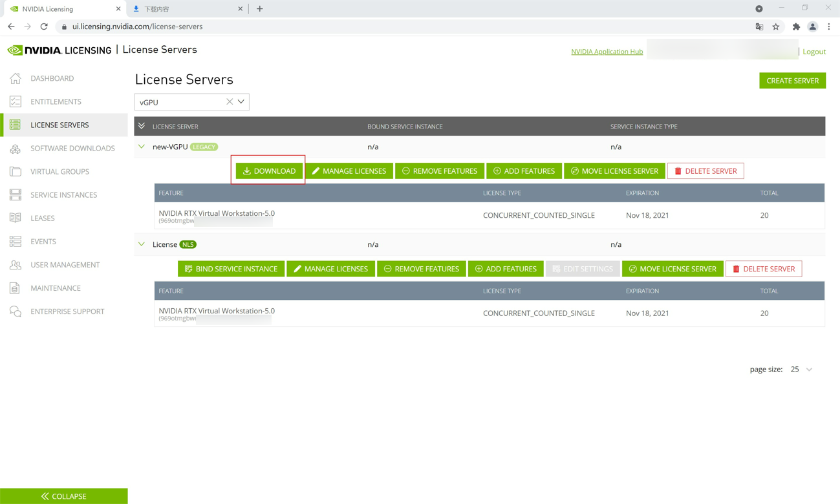840x504 pixels.
Task: Collapse the License NLS server row
Action: [142, 244]
